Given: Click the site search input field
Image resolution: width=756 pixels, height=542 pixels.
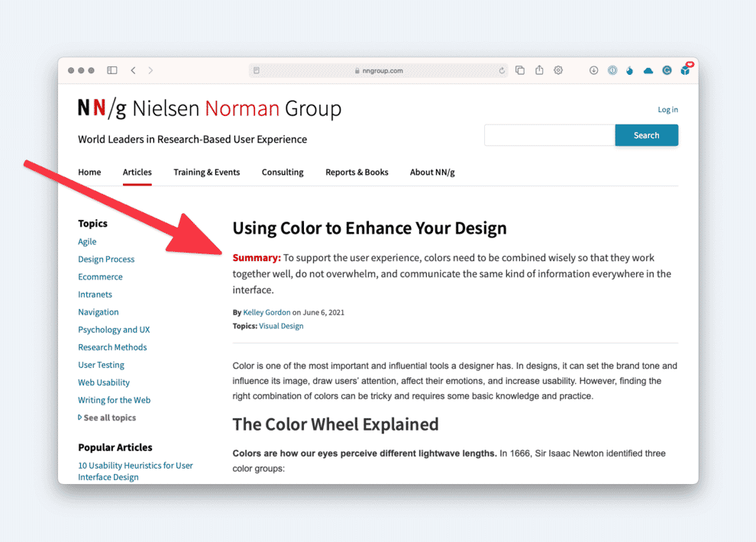Looking at the screenshot, I should tap(550, 135).
